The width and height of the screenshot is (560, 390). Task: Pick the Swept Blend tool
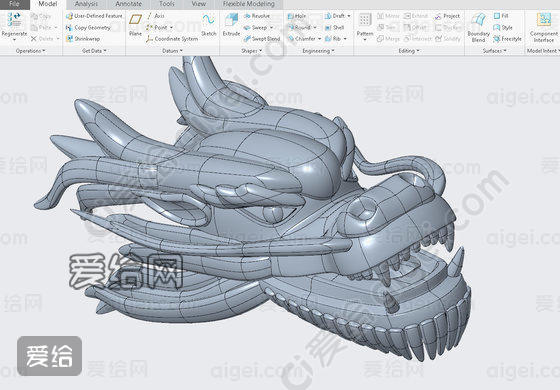coord(262,39)
